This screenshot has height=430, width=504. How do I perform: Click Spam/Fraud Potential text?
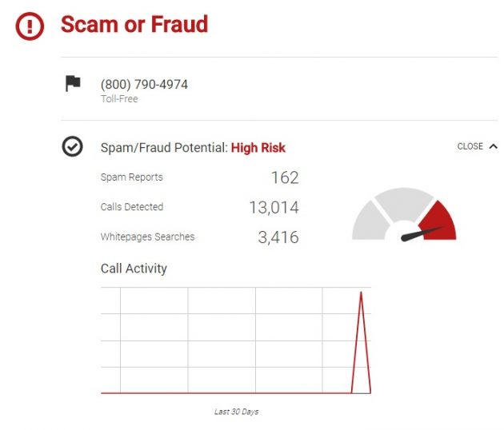click(164, 148)
